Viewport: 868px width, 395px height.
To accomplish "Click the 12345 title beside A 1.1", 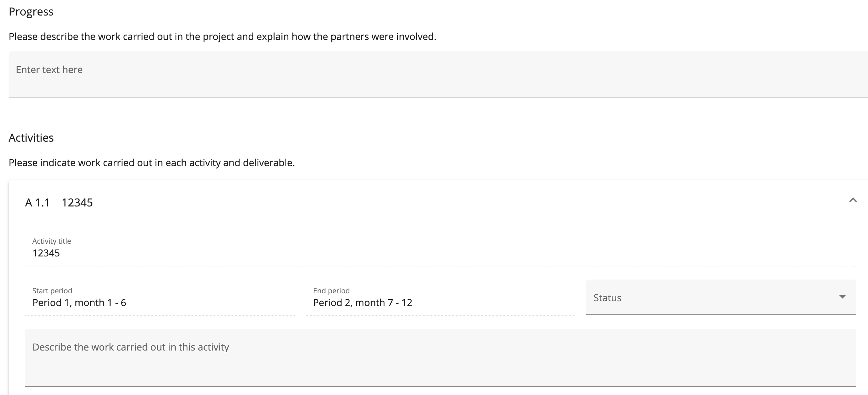I will point(77,203).
